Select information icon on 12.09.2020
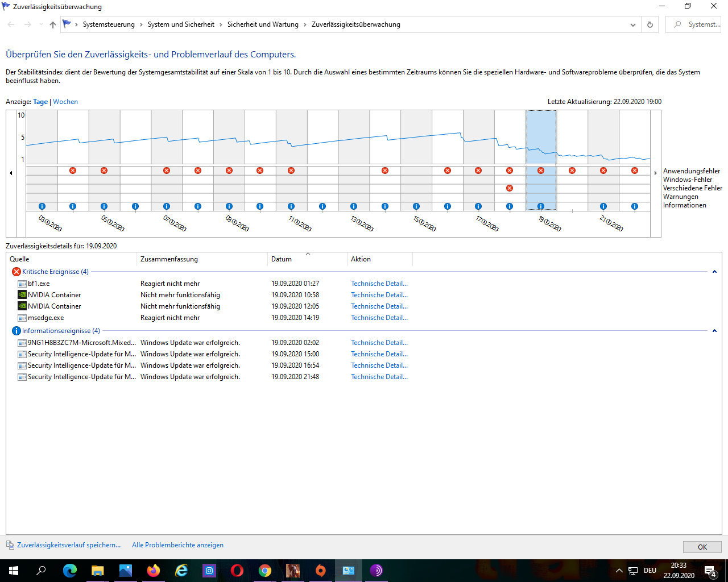This screenshot has width=728, height=582. point(322,206)
